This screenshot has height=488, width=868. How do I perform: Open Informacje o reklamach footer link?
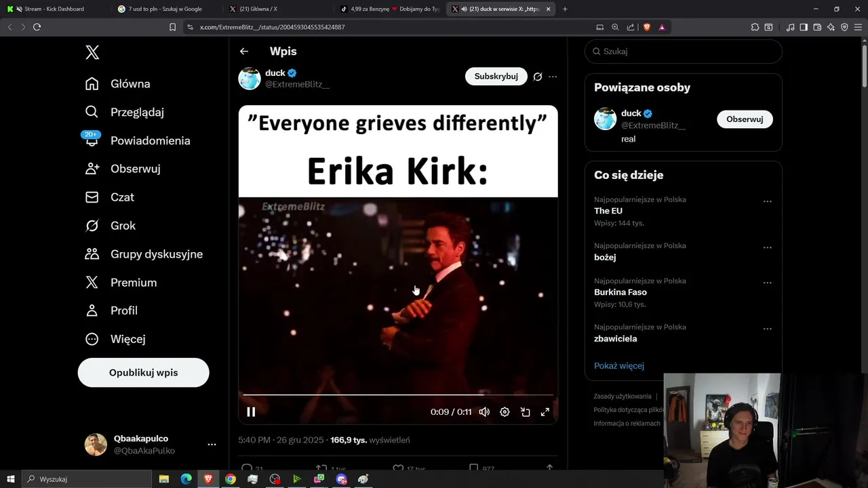tap(627, 424)
